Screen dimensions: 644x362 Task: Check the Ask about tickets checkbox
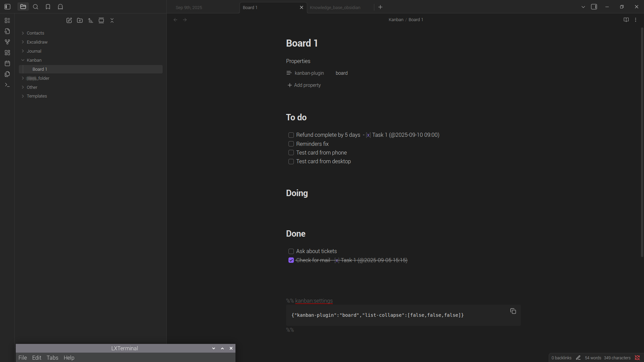(x=291, y=251)
